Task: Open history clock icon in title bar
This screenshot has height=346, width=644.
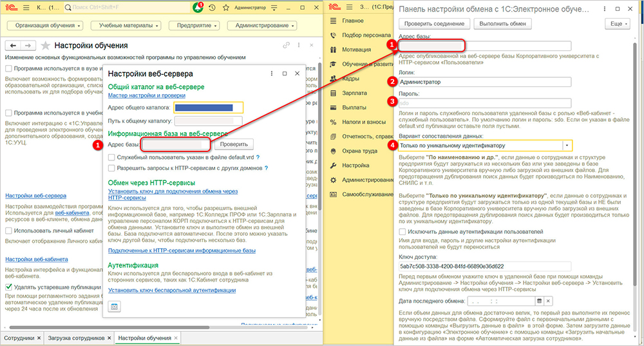Action: coord(212,7)
